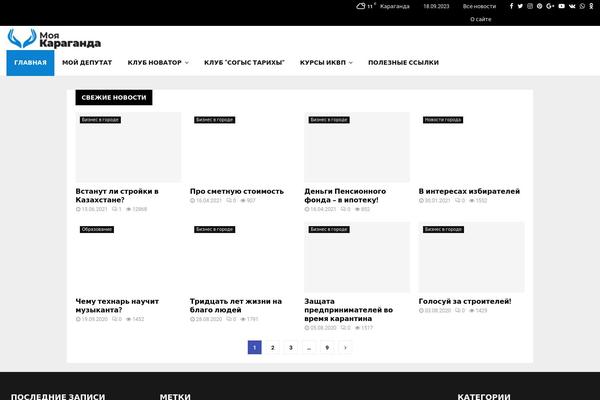Click the Свежие новости section header

coord(114,98)
